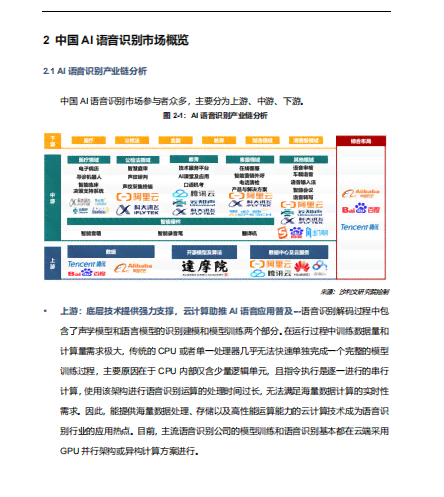Click the source note 来源：沙利文研究院绘制

(x=354, y=292)
